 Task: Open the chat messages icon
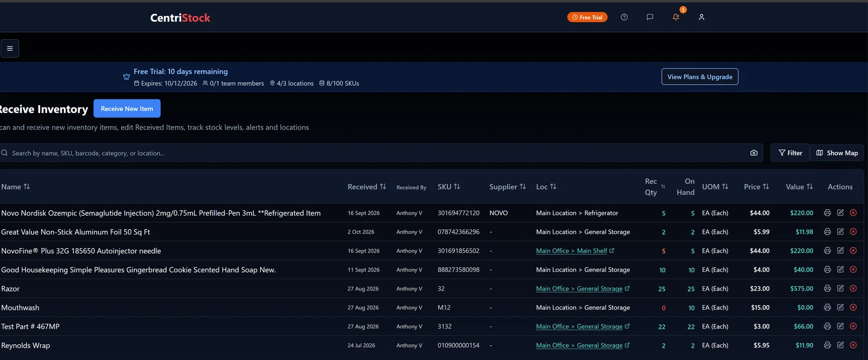[x=650, y=17]
